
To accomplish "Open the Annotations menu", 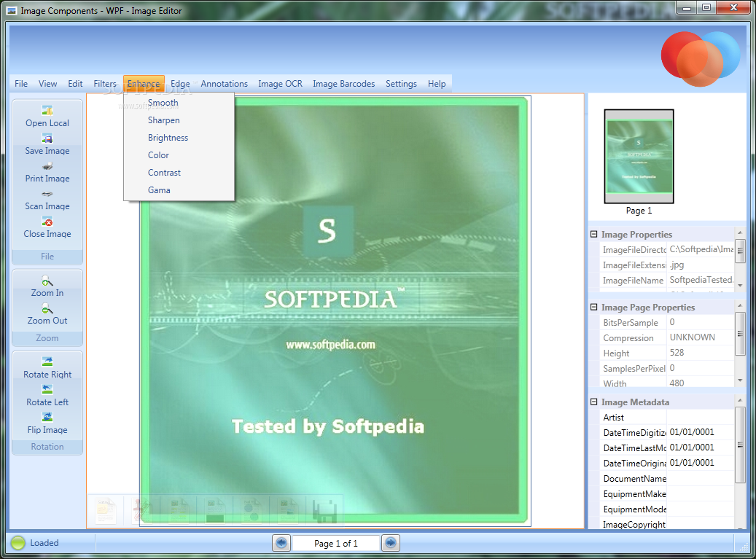I will coord(225,84).
